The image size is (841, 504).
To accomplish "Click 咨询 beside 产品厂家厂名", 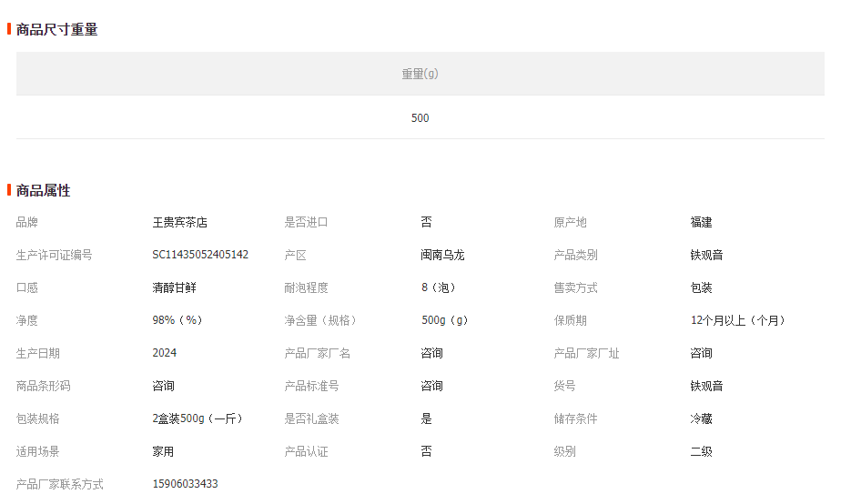I will pyautogui.click(x=431, y=353).
